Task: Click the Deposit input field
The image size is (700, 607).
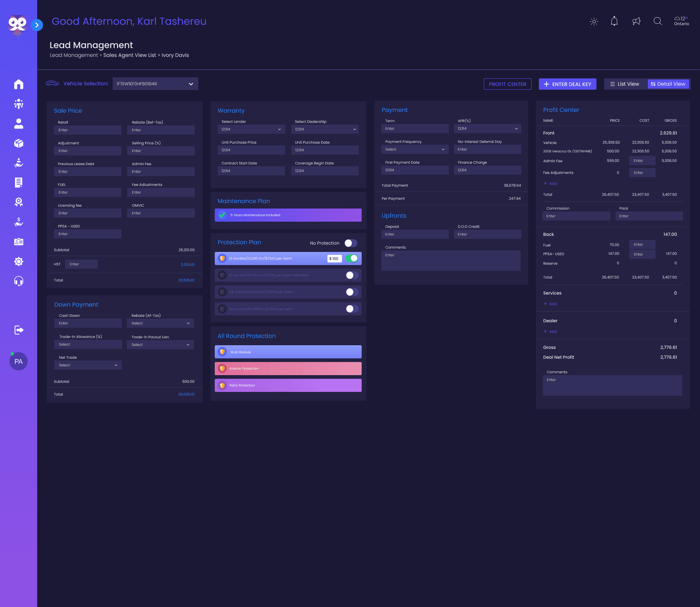Action: click(x=415, y=234)
